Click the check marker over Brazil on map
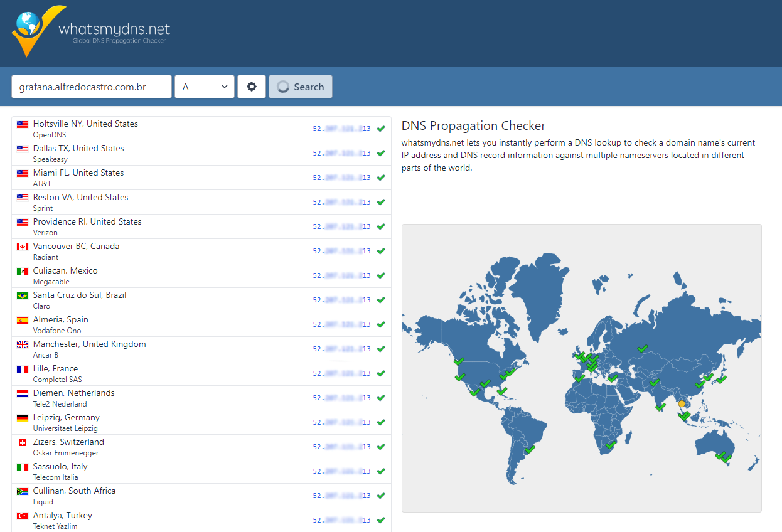This screenshot has height=532, width=782. (530, 449)
